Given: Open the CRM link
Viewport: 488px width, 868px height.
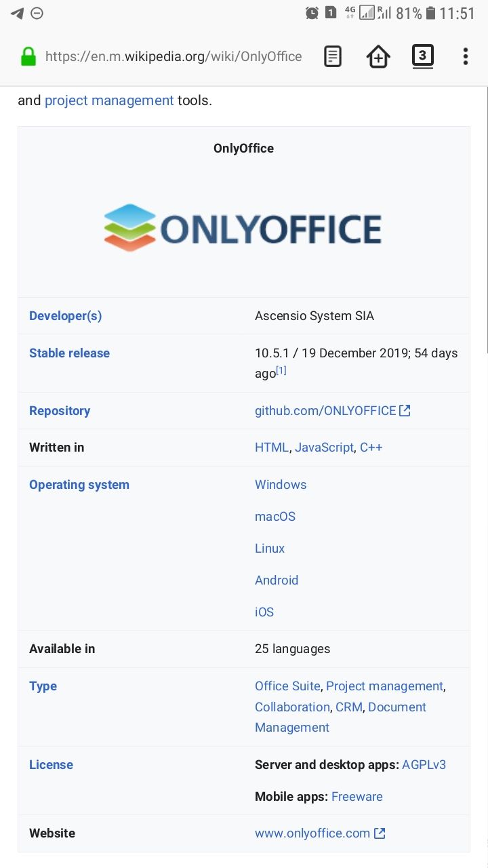Looking at the screenshot, I should (349, 707).
